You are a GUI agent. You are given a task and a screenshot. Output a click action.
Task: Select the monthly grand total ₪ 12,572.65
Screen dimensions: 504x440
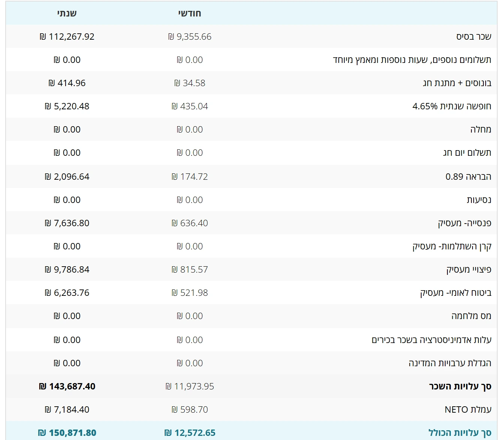point(190,433)
